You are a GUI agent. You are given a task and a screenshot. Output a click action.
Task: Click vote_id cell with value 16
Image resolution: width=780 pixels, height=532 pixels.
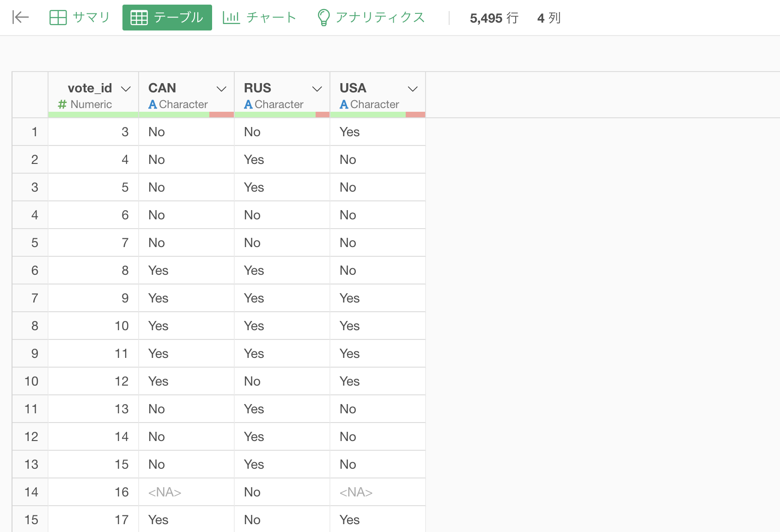pyautogui.click(x=93, y=492)
